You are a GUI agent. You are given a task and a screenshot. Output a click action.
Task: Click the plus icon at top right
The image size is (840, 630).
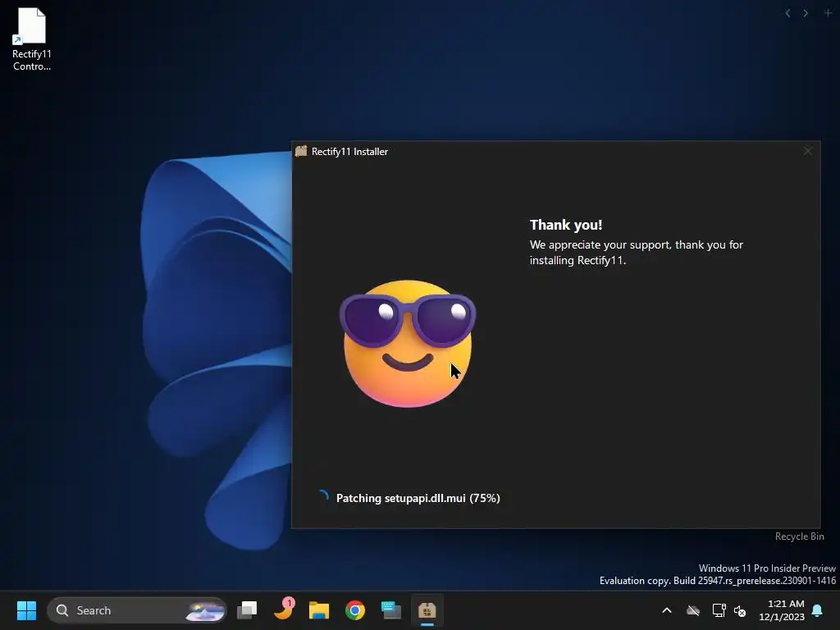827,13
